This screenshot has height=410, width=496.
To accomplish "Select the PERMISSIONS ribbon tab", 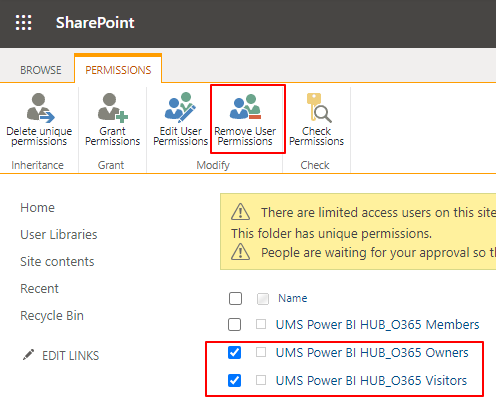I will [x=118, y=70].
